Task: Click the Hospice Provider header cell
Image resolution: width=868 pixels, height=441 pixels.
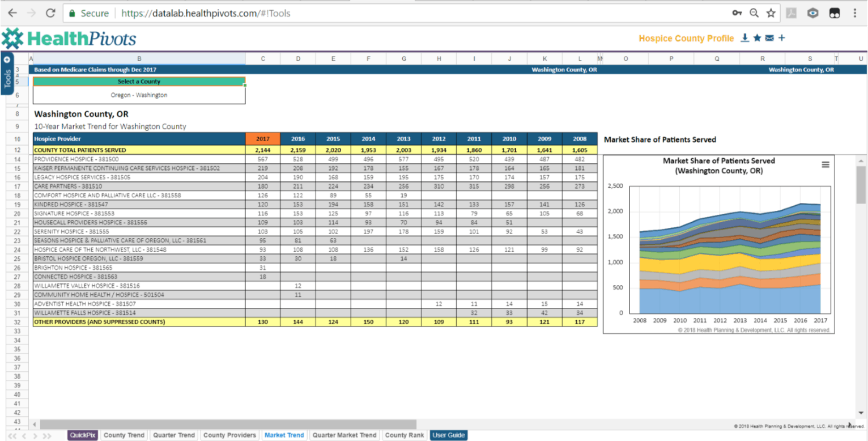Action: coord(139,139)
